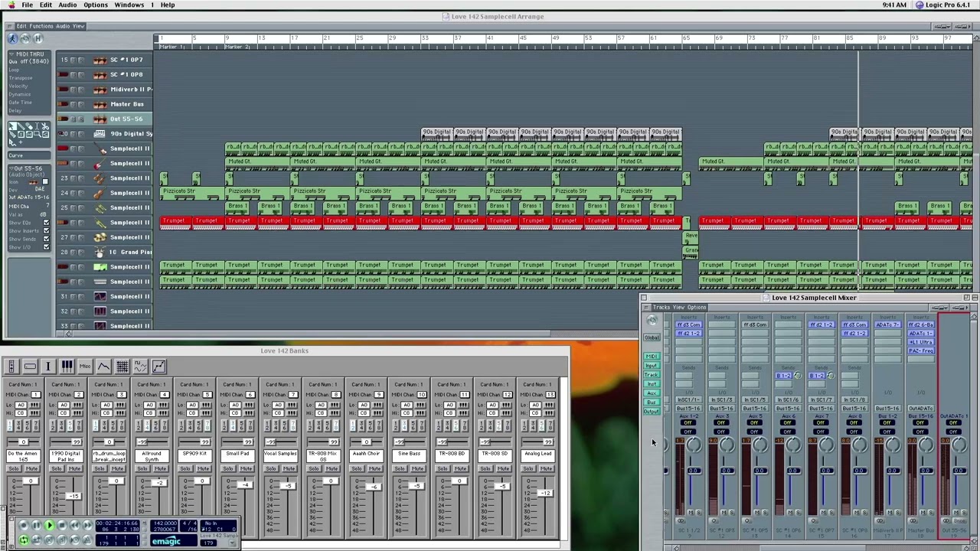Toggle the Aux filter button in Samplecell Mixer
Viewport: 980px width, 551px height.
tap(652, 393)
